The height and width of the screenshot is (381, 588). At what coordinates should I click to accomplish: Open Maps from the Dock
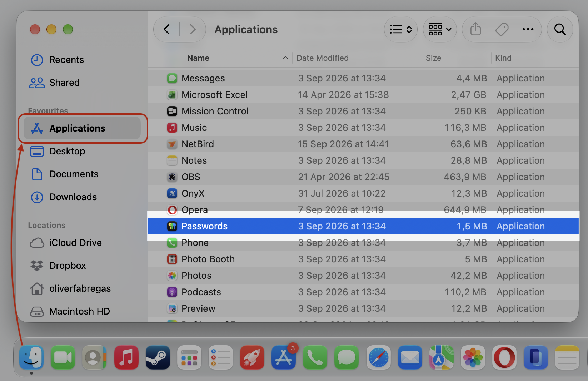coord(441,357)
